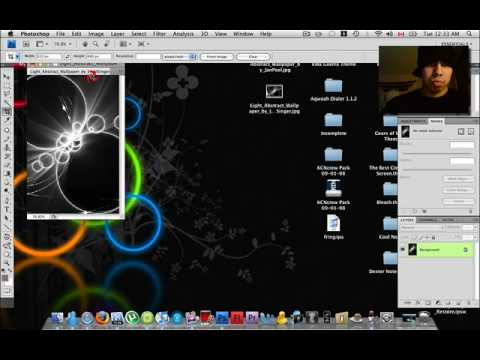Open the File menu
The image size is (480, 360).
60,34
